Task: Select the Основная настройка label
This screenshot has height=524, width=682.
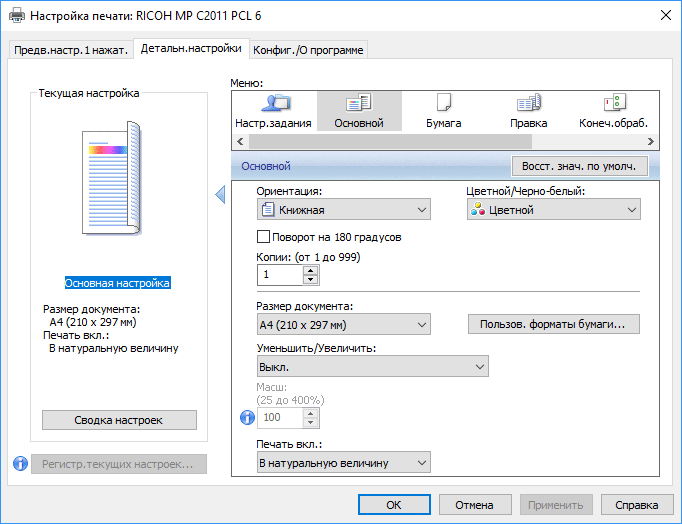Action: [117, 283]
